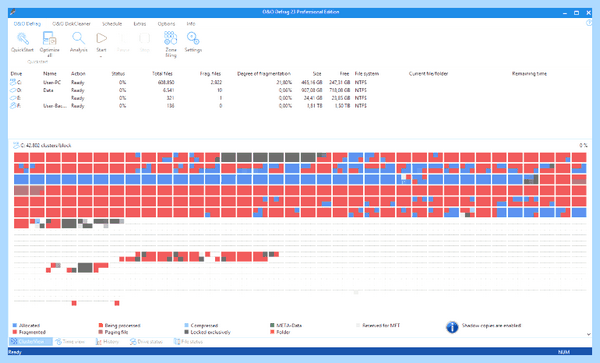
Task: Click the blue Allocated legend swatch
Action: pyautogui.click(x=15, y=326)
